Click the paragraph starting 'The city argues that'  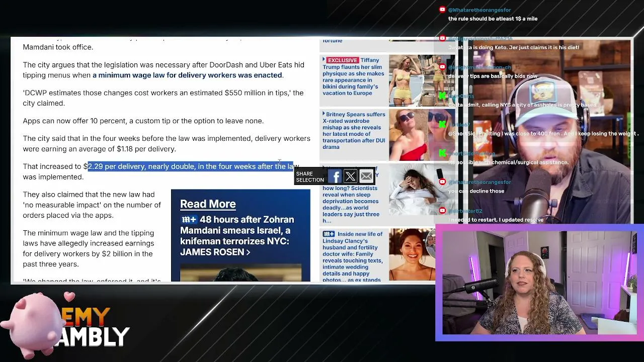(x=164, y=70)
